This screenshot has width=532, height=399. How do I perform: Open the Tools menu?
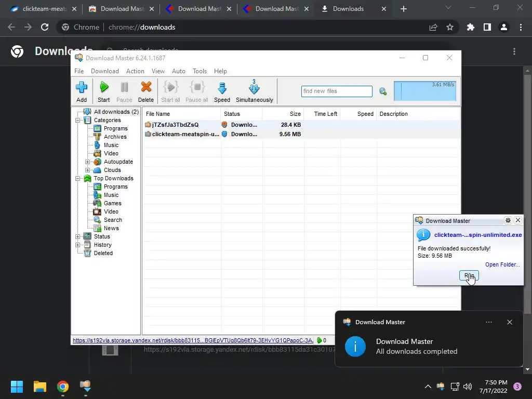click(199, 71)
